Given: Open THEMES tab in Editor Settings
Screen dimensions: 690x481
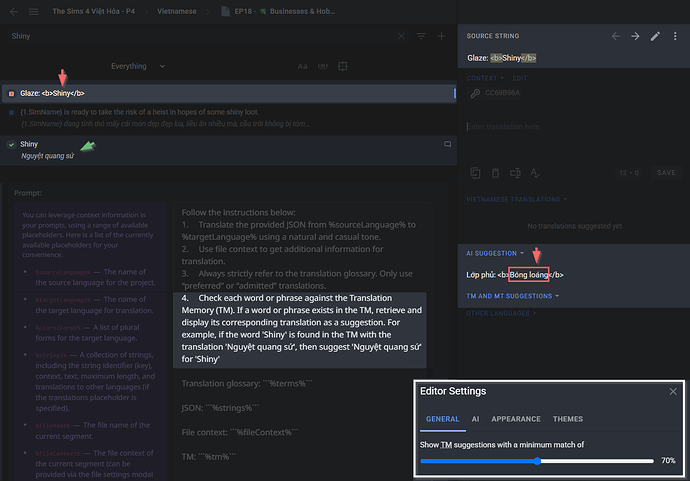Looking at the screenshot, I should tap(568, 419).
